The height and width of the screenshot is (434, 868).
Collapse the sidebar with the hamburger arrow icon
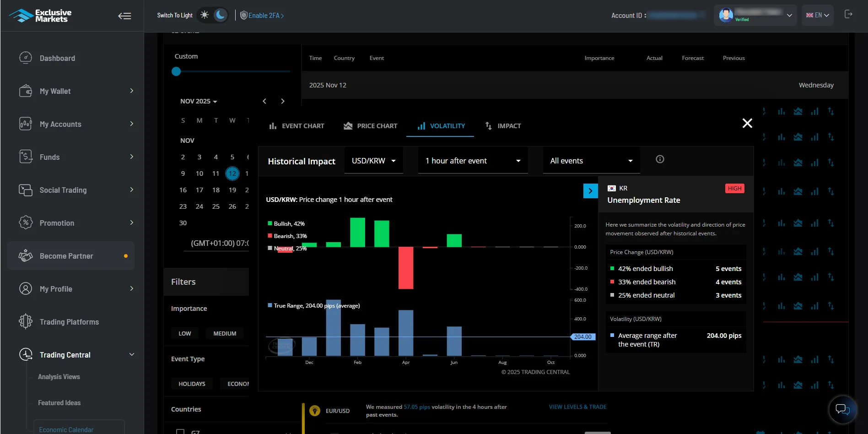(x=124, y=16)
